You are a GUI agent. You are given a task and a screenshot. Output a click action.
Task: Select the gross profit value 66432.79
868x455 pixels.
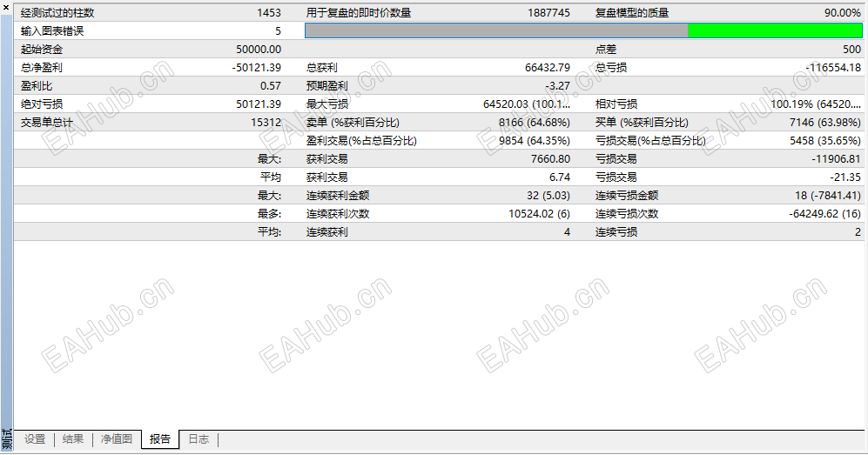point(548,68)
